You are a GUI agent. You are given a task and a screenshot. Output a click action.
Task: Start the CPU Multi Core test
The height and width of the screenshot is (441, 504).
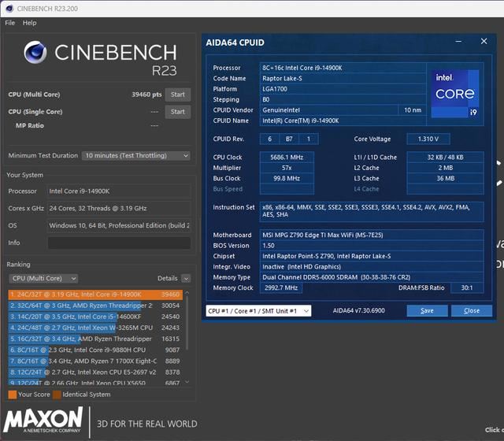178,94
